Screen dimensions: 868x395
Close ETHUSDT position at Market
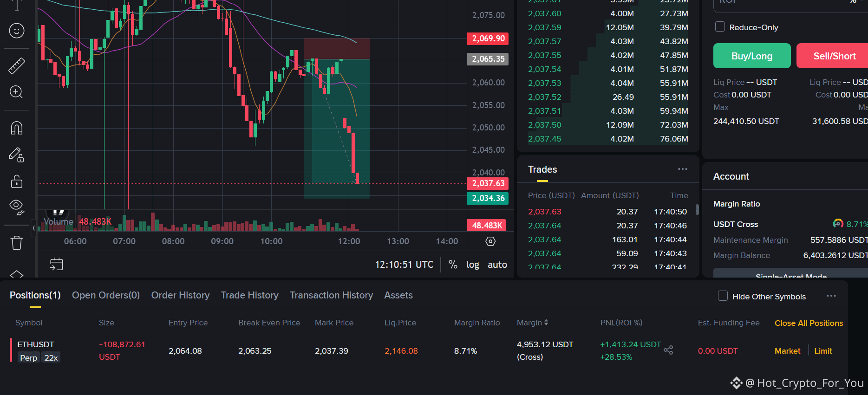[787, 351]
